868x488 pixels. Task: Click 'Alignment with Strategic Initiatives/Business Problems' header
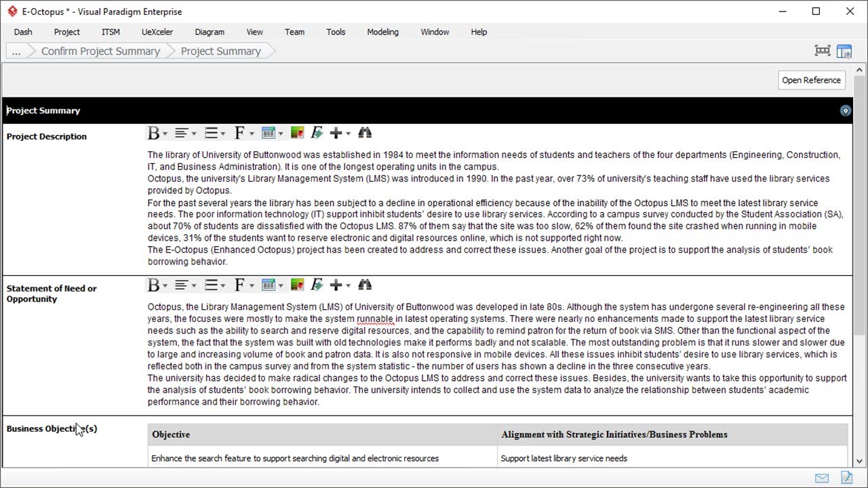click(x=673, y=434)
